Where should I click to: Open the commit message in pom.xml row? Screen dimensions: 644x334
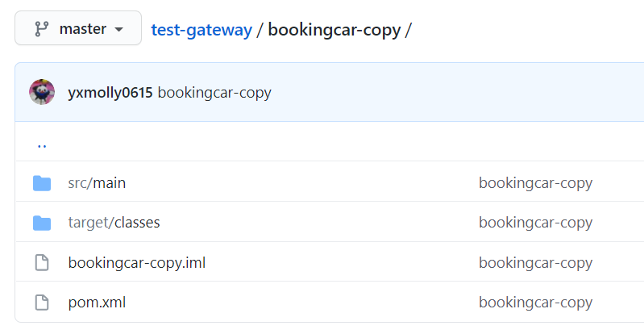[535, 303]
